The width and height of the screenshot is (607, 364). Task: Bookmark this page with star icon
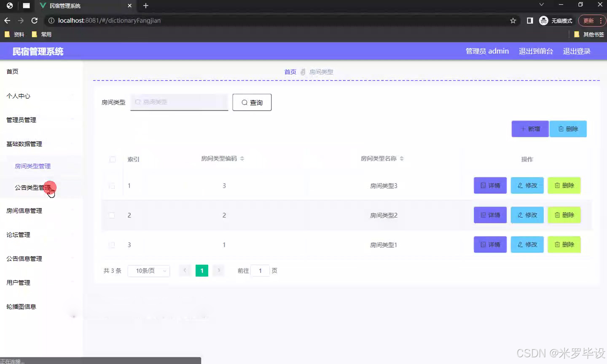pos(513,21)
